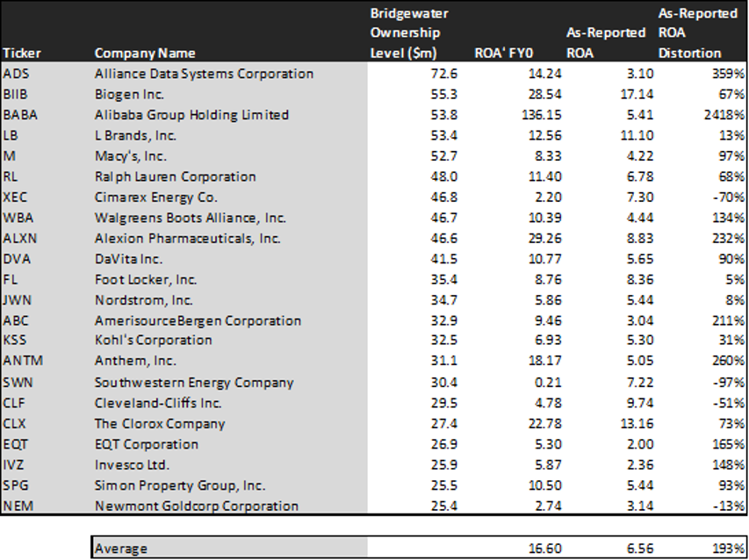This screenshot has width=749, height=560.
Task: Click the Biogen Inc. company cell
Action: pos(129,95)
